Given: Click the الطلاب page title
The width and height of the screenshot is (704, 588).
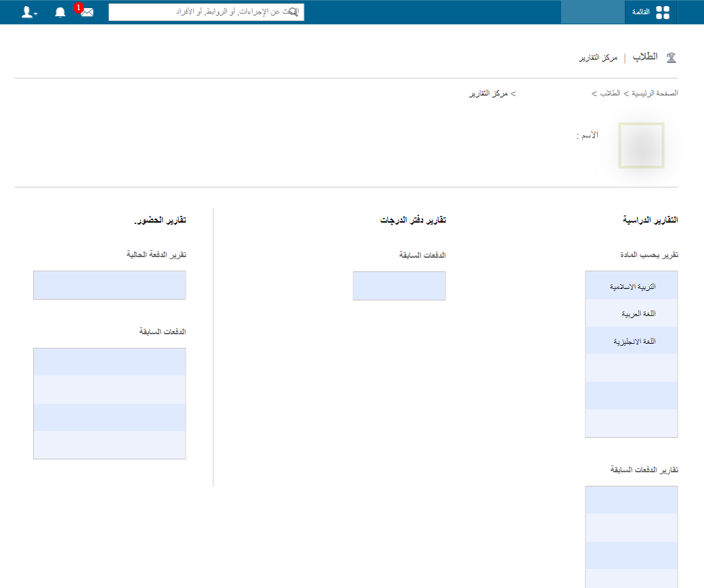Looking at the screenshot, I should pyautogui.click(x=645, y=57).
